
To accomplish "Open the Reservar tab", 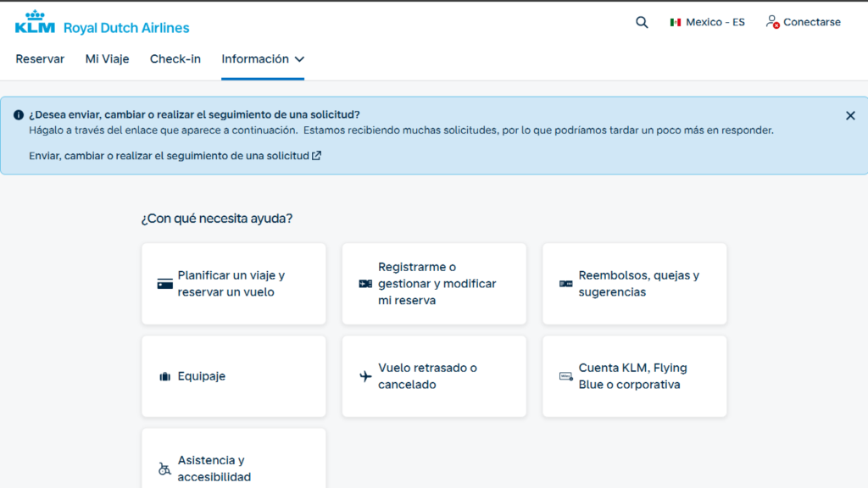I will click(40, 58).
